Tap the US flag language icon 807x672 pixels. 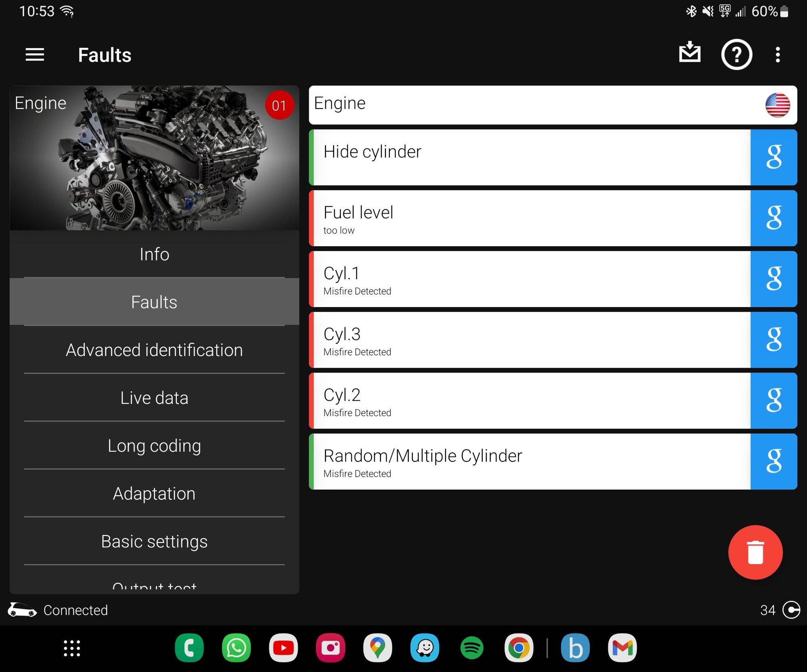tap(777, 105)
